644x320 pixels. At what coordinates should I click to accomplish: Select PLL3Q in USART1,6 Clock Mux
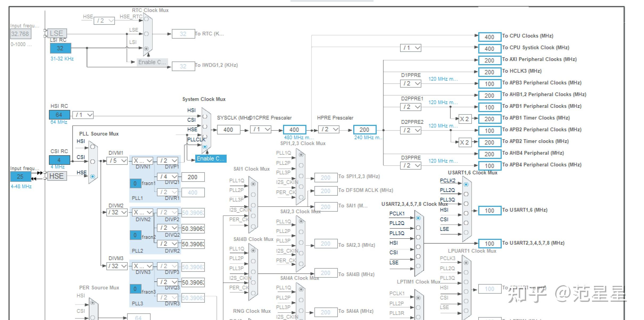tap(466, 204)
